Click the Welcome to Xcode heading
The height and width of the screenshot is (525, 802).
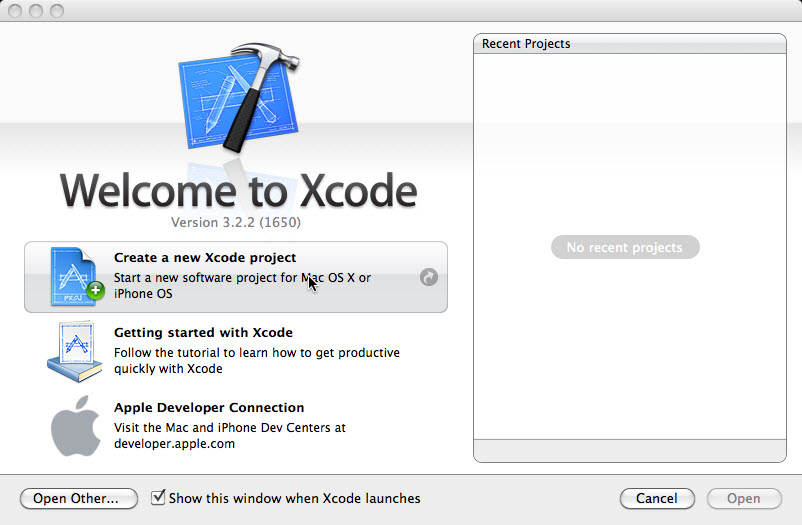[239, 191]
